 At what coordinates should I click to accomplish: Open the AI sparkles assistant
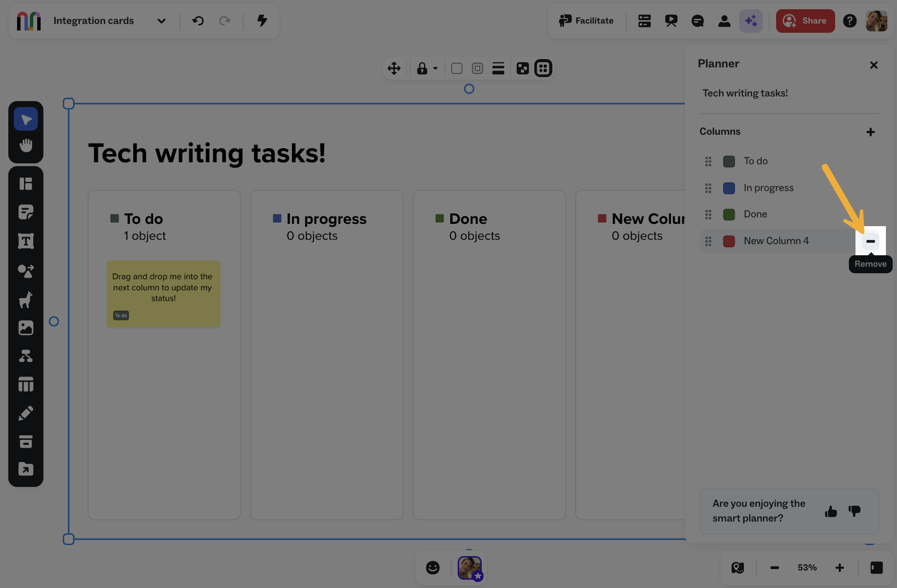pos(751,21)
